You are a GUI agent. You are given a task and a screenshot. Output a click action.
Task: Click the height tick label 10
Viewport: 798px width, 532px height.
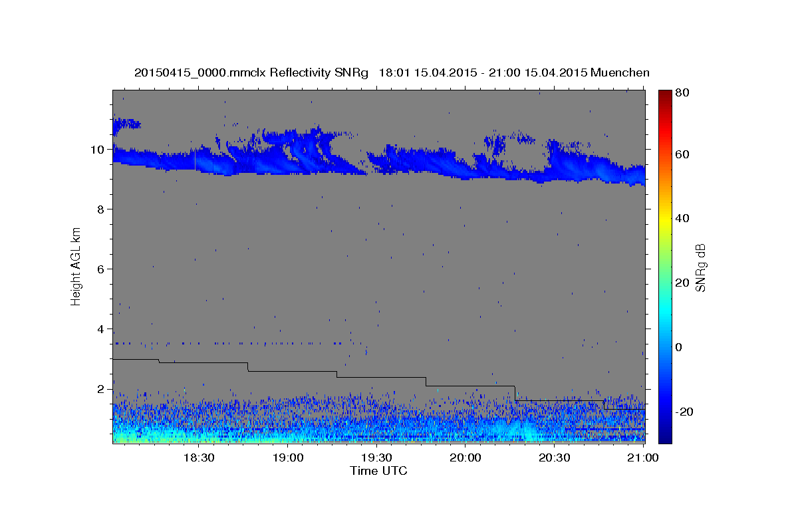coord(99,149)
